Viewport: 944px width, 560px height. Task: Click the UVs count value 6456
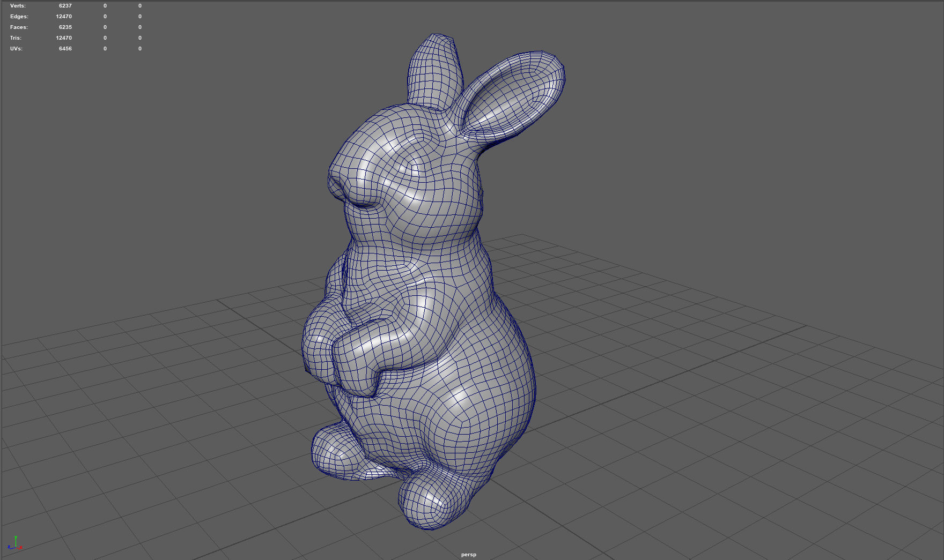pos(65,49)
